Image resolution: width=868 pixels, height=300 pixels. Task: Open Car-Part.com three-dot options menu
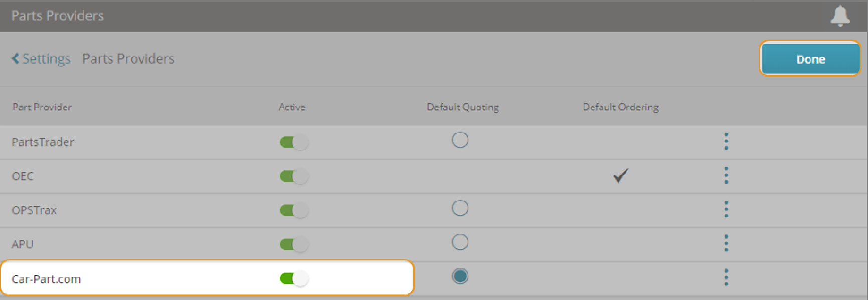pos(726,277)
